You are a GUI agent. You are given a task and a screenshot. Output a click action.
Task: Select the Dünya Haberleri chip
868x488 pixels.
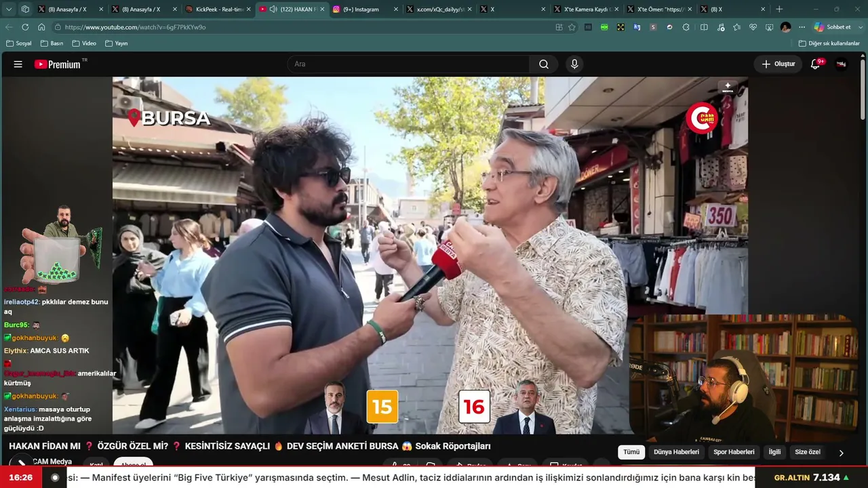676,452
